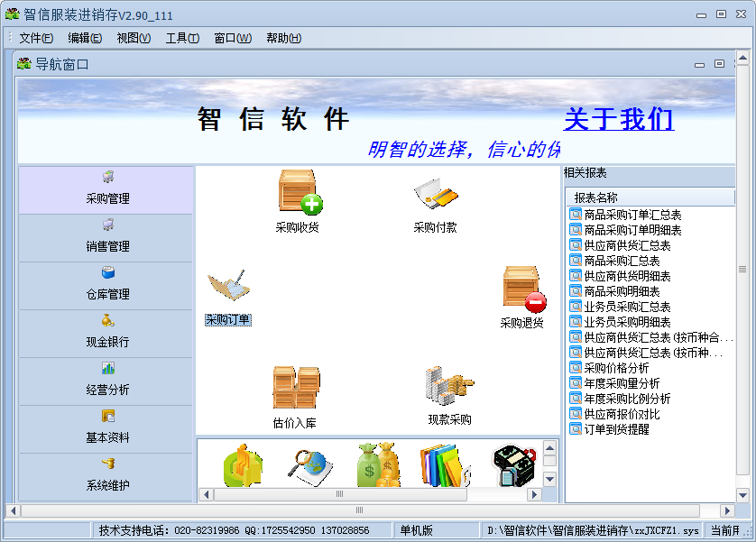The height and width of the screenshot is (542, 756).
Task: Switch to 仓库管理 sidebar section
Action: pyautogui.click(x=106, y=285)
